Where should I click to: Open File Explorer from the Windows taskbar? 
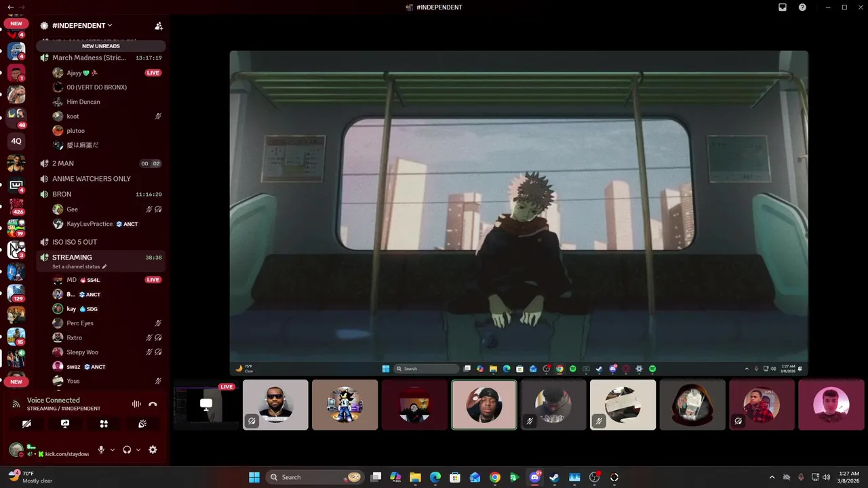(415, 477)
